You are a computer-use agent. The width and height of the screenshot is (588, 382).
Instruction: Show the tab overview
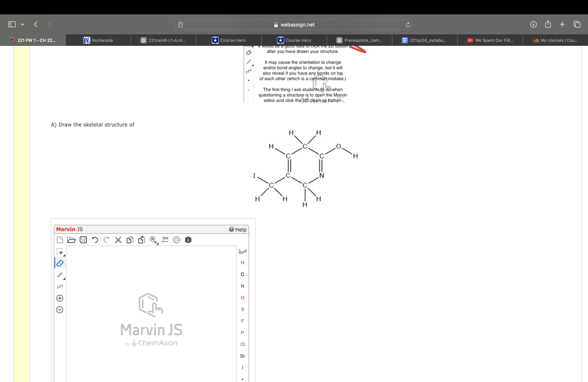click(577, 24)
